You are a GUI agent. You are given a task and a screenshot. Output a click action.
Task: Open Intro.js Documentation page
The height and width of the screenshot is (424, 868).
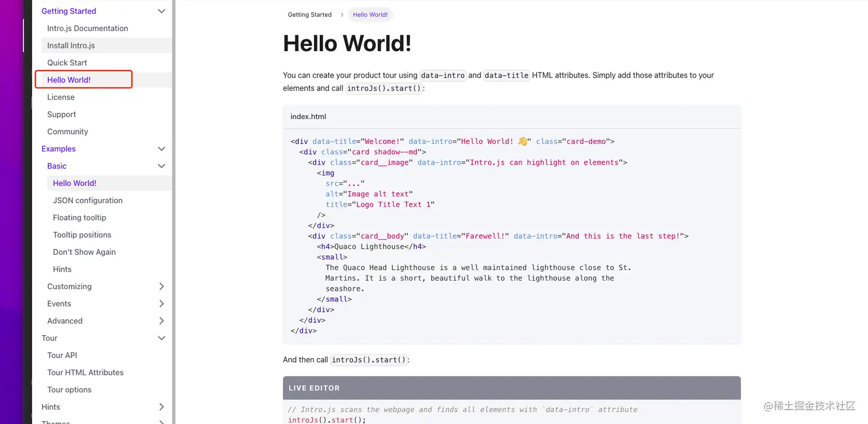87,28
